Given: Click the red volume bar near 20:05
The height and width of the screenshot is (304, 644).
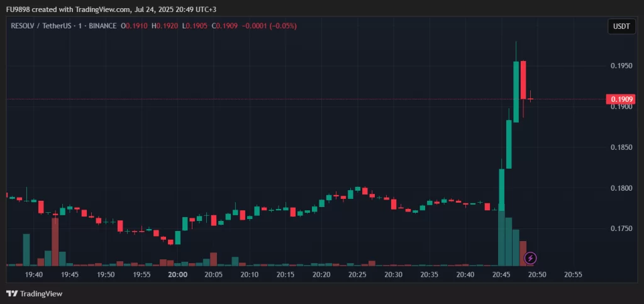Looking at the screenshot, I should (213, 259).
